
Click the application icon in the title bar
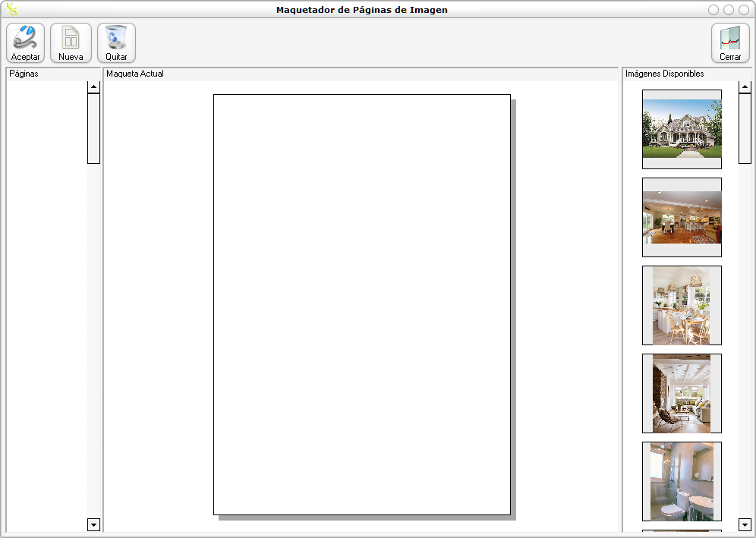coord(11,10)
